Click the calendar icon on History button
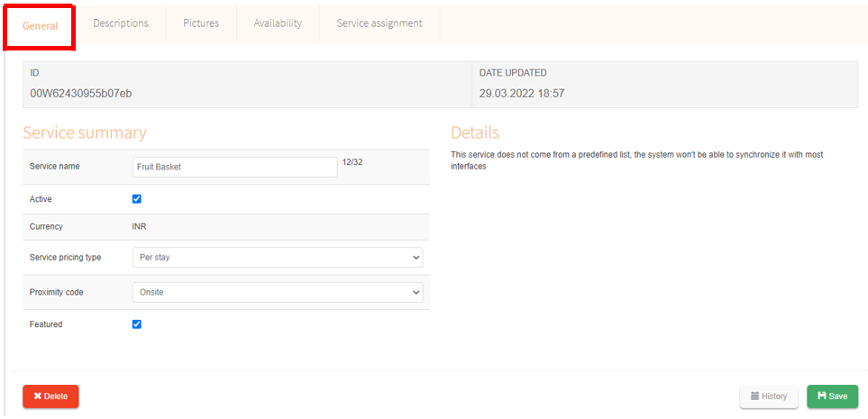This screenshot has height=419, width=868. (754, 396)
